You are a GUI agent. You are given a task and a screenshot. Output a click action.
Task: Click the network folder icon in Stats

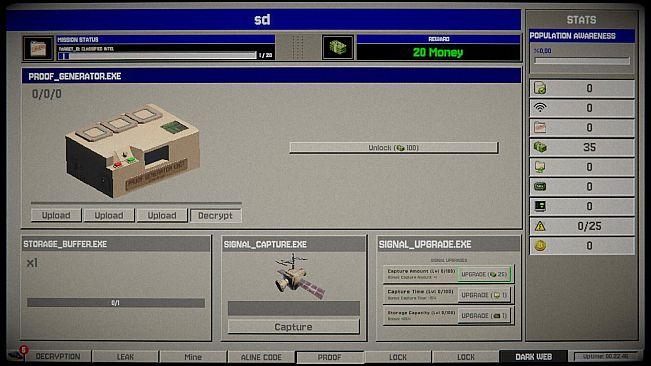click(x=540, y=167)
